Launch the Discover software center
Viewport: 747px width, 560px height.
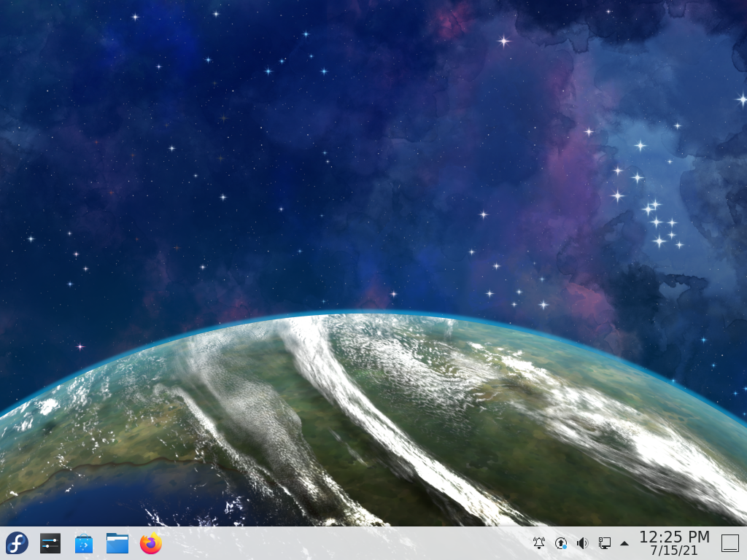[x=84, y=543]
